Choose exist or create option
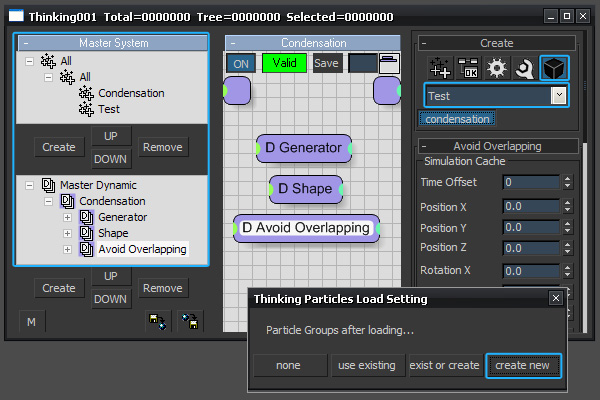Image resolution: width=600 pixels, height=400 pixels. pyautogui.click(x=445, y=365)
